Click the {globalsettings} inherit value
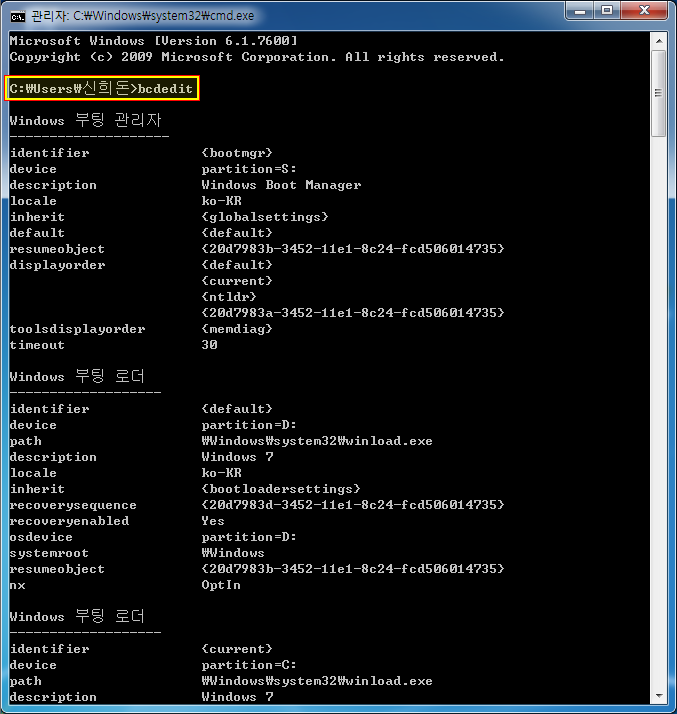The width and height of the screenshot is (677, 714). click(265, 217)
